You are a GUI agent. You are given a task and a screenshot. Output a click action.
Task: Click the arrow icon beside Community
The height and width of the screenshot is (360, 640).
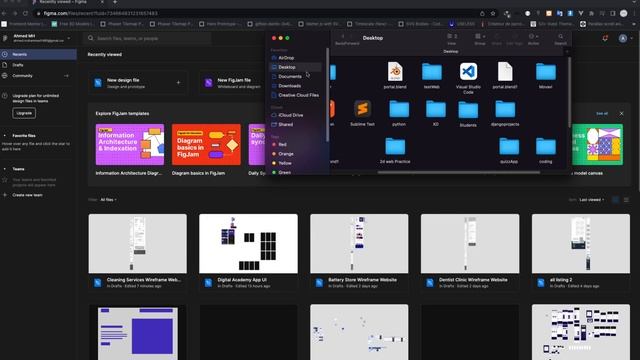click(67, 76)
